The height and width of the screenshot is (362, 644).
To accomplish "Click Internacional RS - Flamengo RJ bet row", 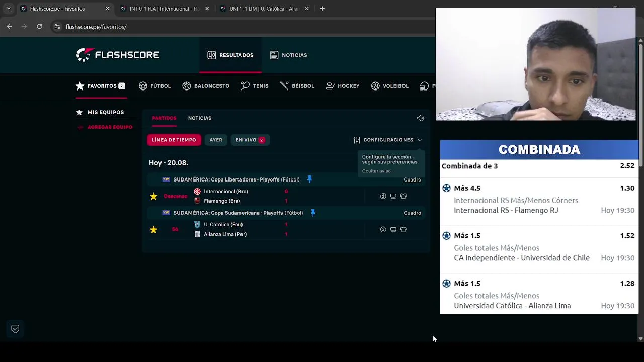I will 539,200.
